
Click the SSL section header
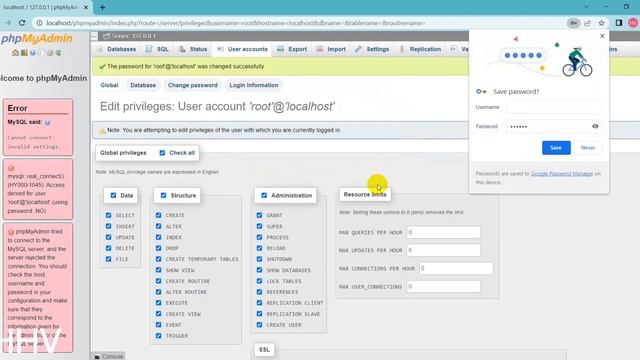coord(264,350)
